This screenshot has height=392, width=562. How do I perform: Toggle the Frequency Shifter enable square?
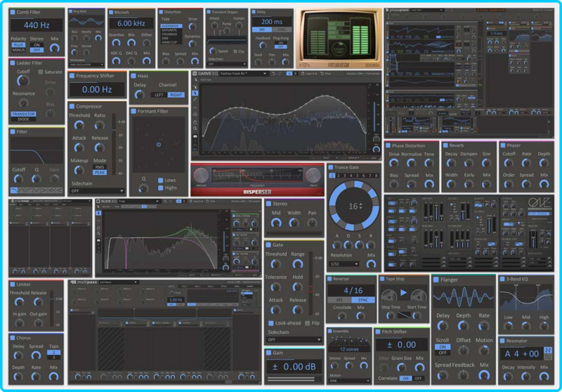click(x=72, y=76)
